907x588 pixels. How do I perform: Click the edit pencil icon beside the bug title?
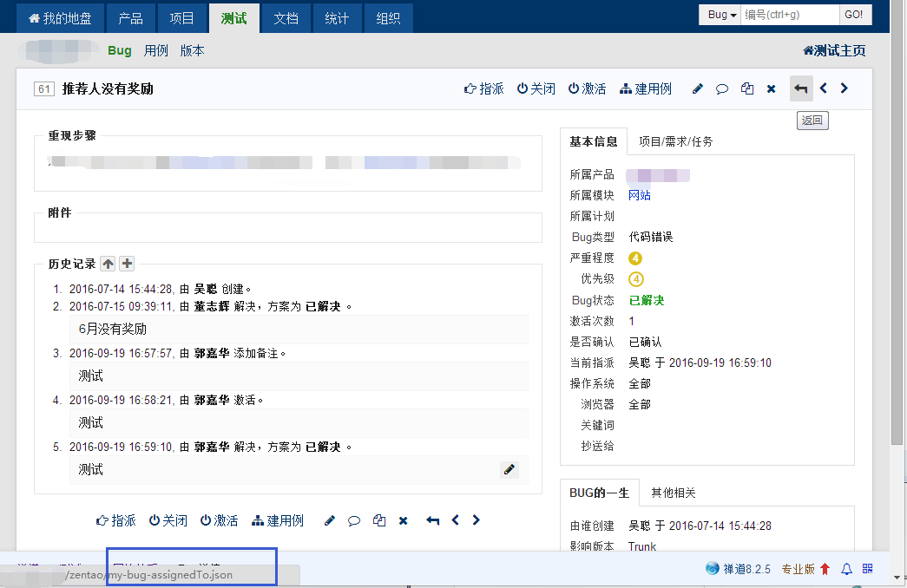(x=697, y=88)
